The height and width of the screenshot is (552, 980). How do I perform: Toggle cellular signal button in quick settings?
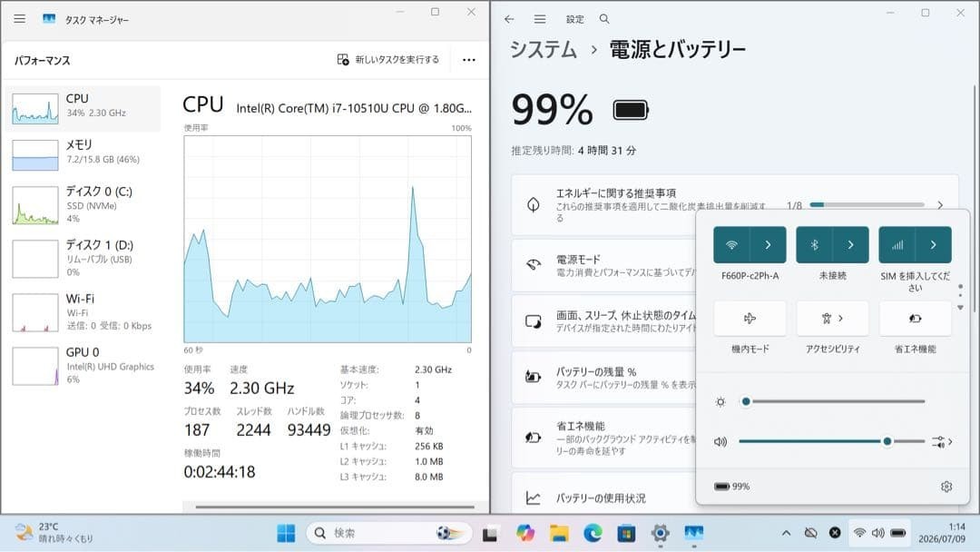coord(897,244)
